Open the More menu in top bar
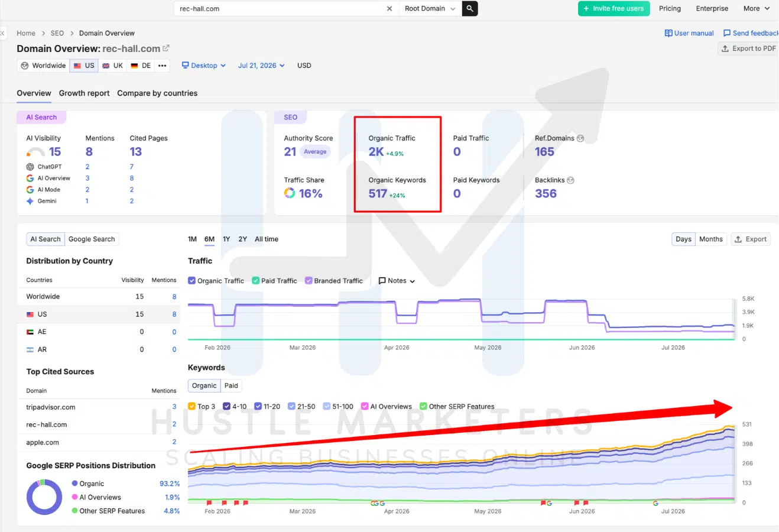Image resolution: width=779 pixels, height=532 pixels. [x=757, y=8]
